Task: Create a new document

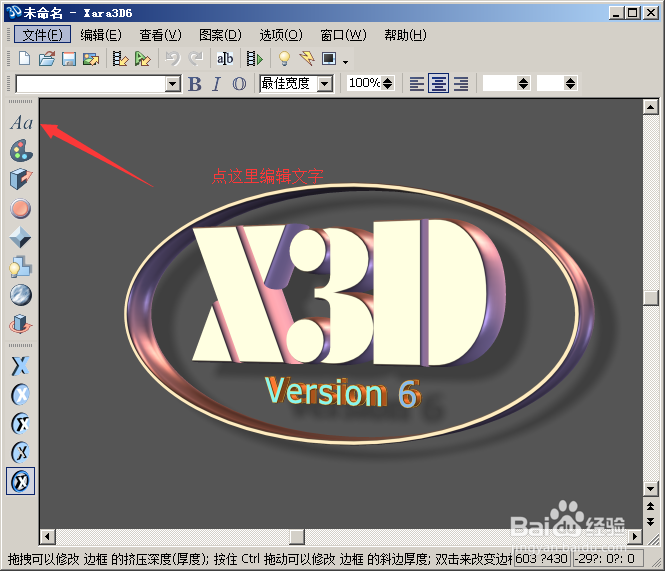Action: [25, 58]
